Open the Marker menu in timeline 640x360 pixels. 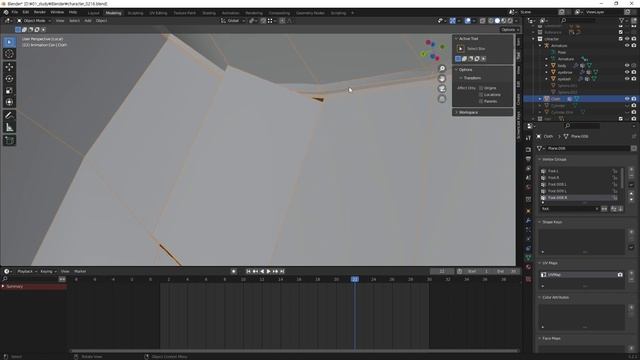pyautogui.click(x=80, y=271)
